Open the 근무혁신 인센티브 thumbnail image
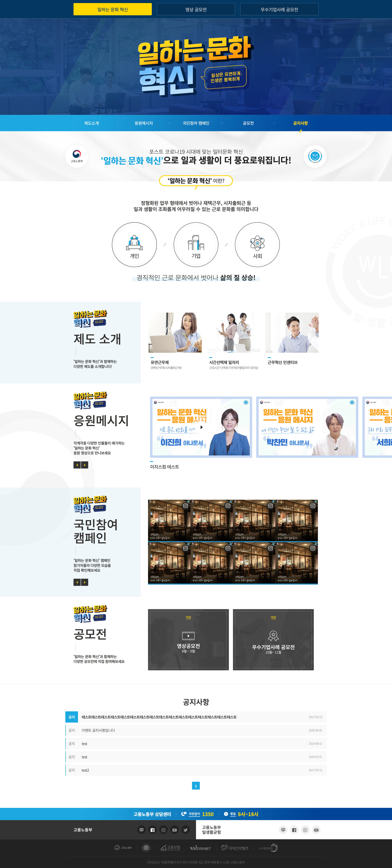The width and height of the screenshot is (392, 868). [x=292, y=333]
